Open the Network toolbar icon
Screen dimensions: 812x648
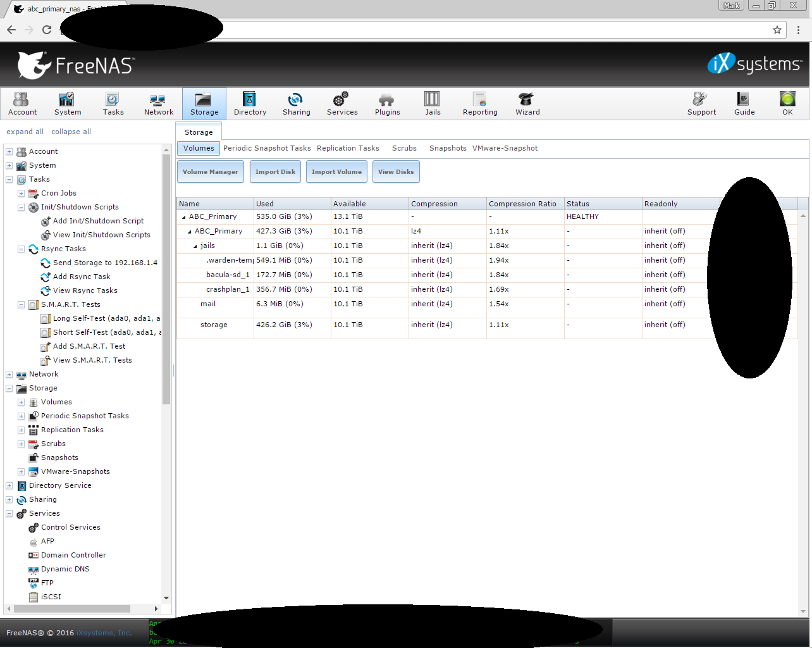(x=159, y=104)
